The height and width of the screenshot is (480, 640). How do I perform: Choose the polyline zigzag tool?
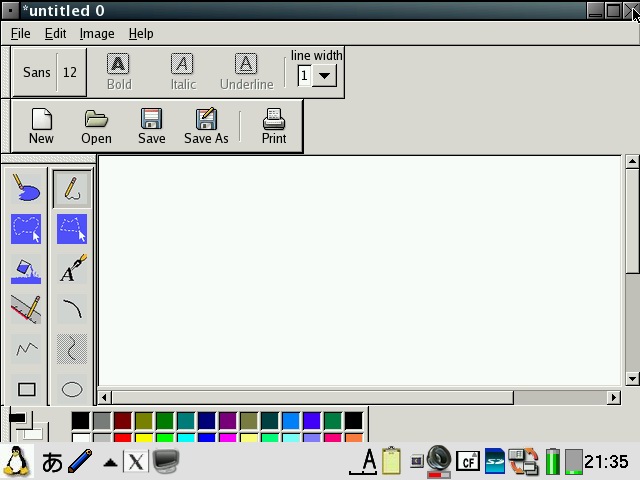pos(27,349)
